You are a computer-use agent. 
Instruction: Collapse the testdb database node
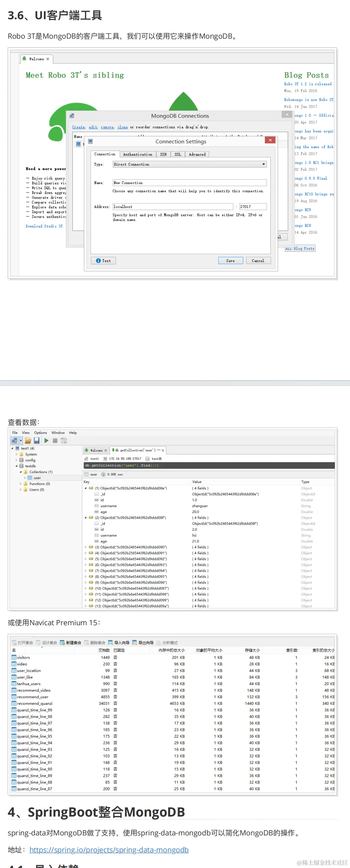pos(16,466)
